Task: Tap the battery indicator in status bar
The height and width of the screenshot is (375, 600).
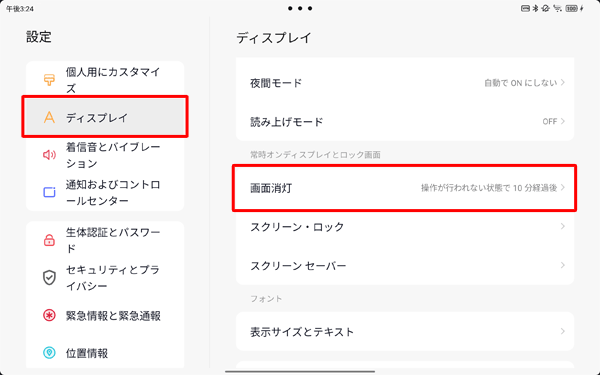Action: pos(572,8)
